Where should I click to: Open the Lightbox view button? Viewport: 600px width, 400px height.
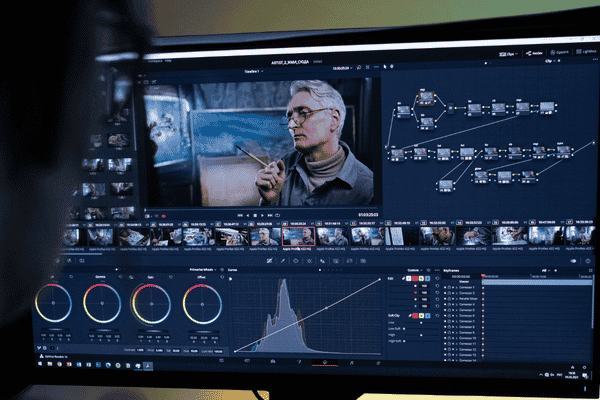pyautogui.click(x=586, y=51)
